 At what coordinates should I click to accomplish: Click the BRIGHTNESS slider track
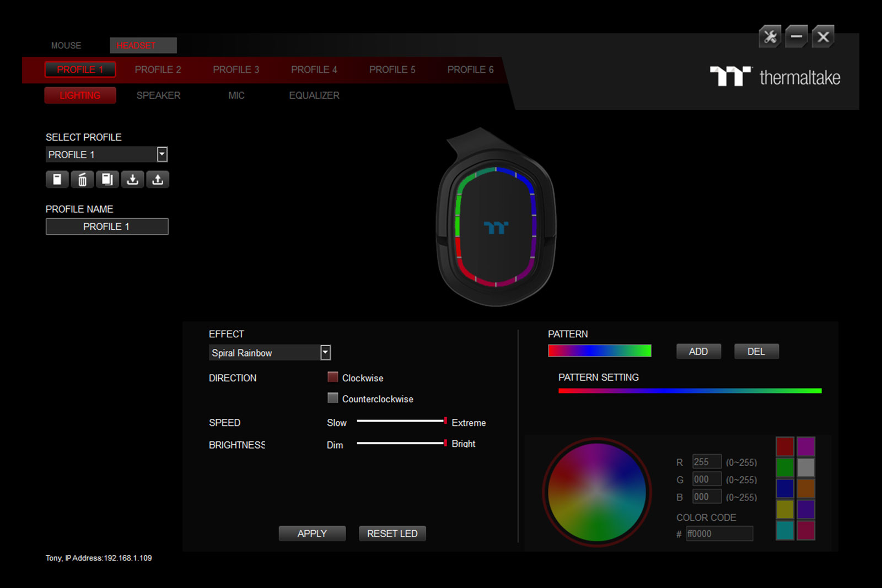[401, 443]
